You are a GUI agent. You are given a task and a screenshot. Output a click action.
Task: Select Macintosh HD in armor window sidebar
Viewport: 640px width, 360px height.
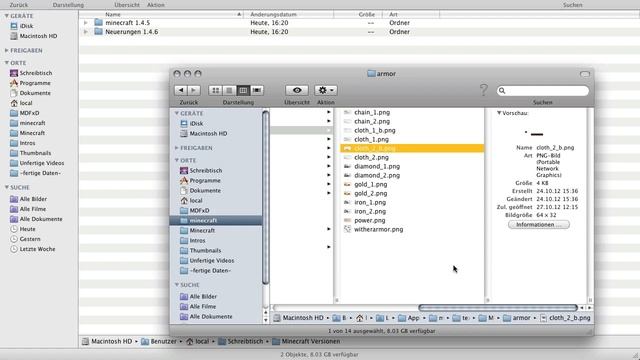tap(204, 133)
